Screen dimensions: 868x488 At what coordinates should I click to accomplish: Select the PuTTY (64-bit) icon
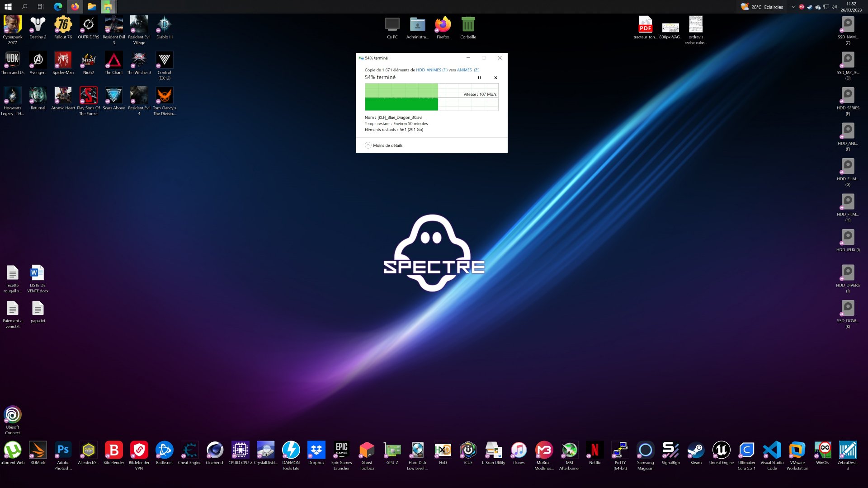(x=620, y=455)
